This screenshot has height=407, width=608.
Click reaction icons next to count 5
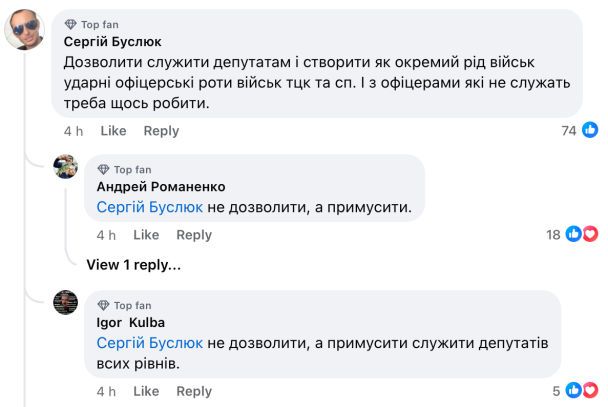point(581,390)
